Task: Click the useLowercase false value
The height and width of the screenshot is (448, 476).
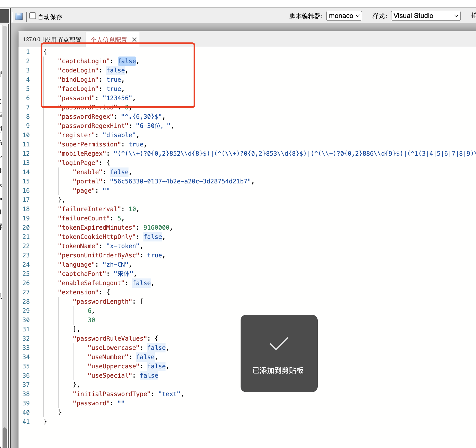Action: (x=156, y=348)
